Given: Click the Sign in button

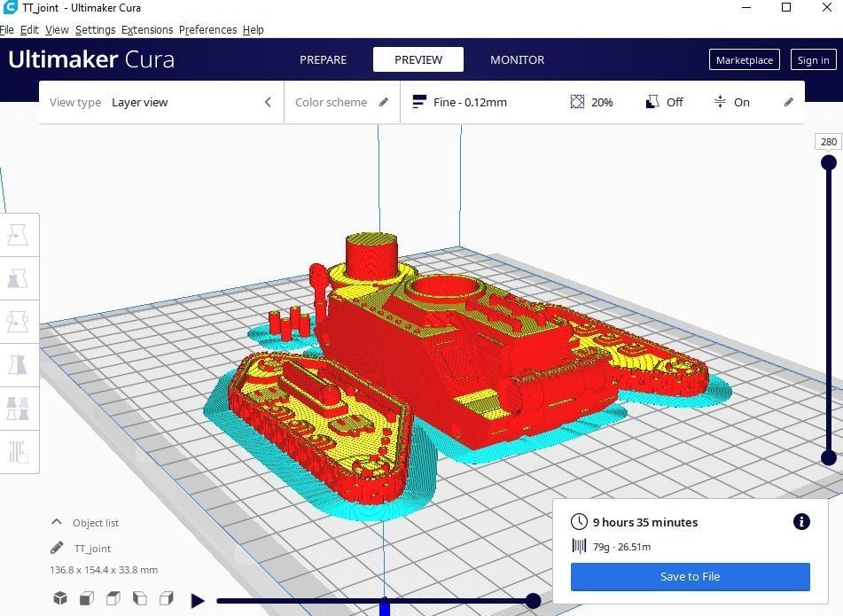Looking at the screenshot, I should (813, 60).
